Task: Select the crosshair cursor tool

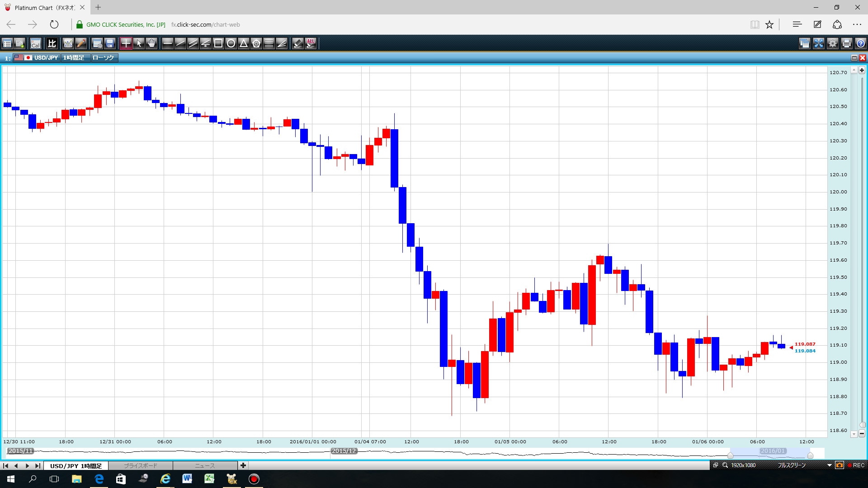Action: [x=126, y=43]
